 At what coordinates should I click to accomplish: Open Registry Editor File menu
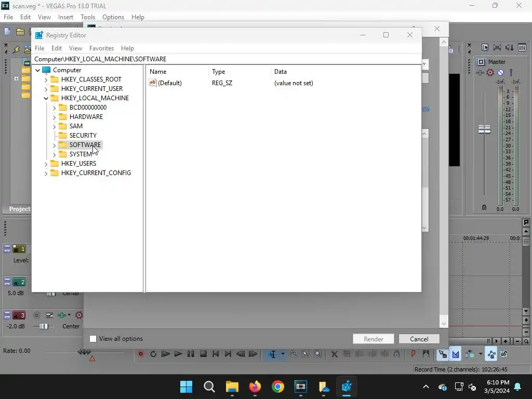[39, 48]
